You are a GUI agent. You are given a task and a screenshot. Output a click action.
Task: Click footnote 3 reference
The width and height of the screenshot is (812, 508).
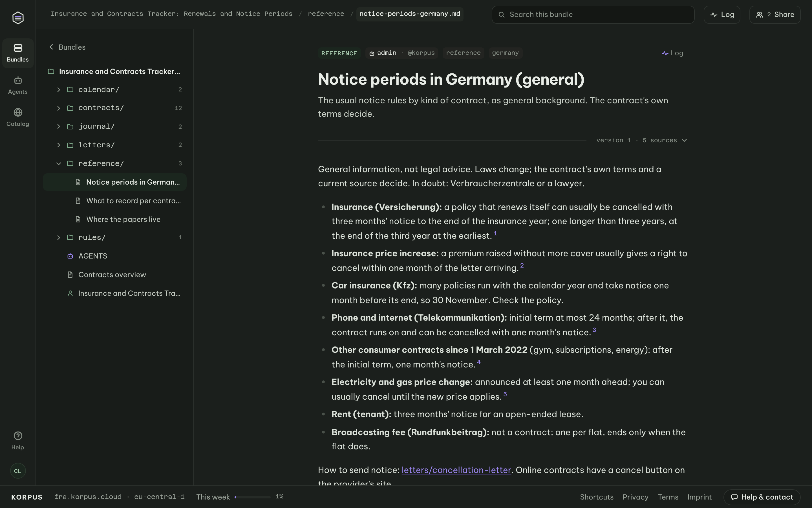594,330
